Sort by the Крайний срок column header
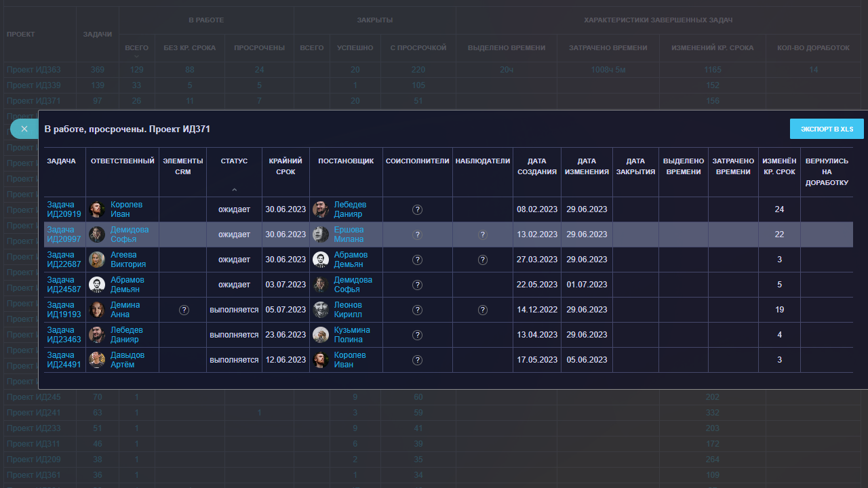Image resolution: width=868 pixels, height=488 pixels. (285, 167)
